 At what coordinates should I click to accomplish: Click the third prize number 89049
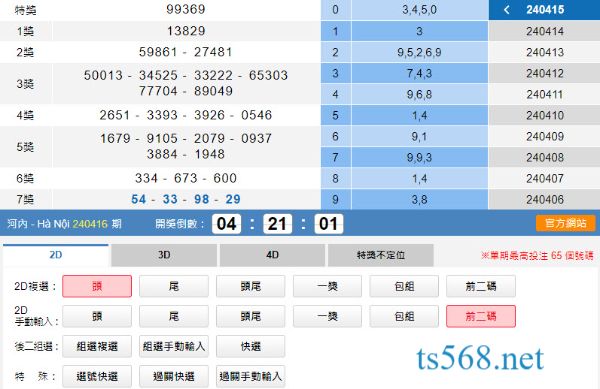[213, 91]
